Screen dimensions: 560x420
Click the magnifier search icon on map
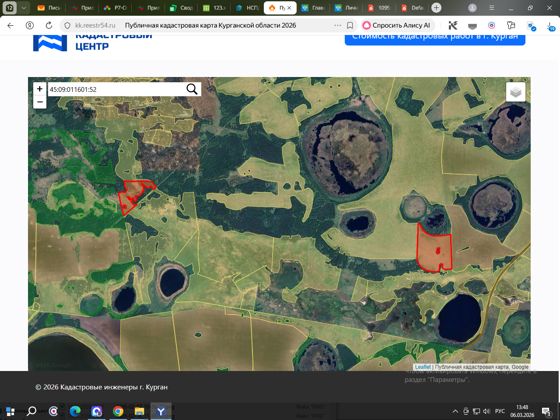192,89
